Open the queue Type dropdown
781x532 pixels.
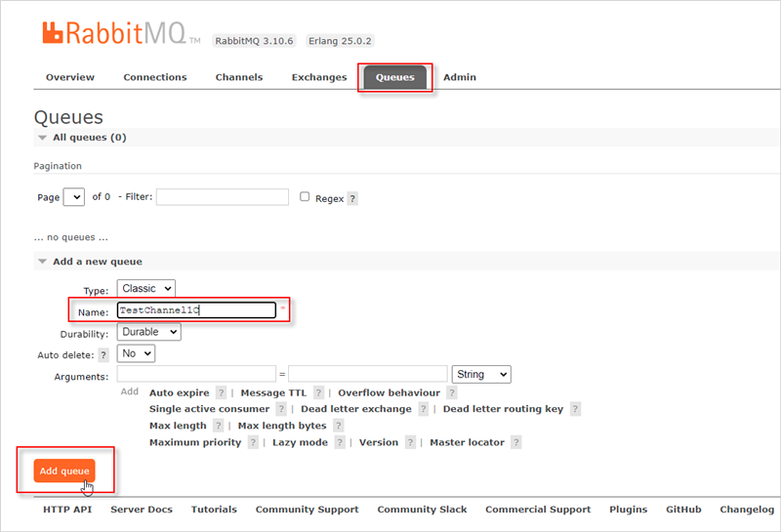pos(146,288)
